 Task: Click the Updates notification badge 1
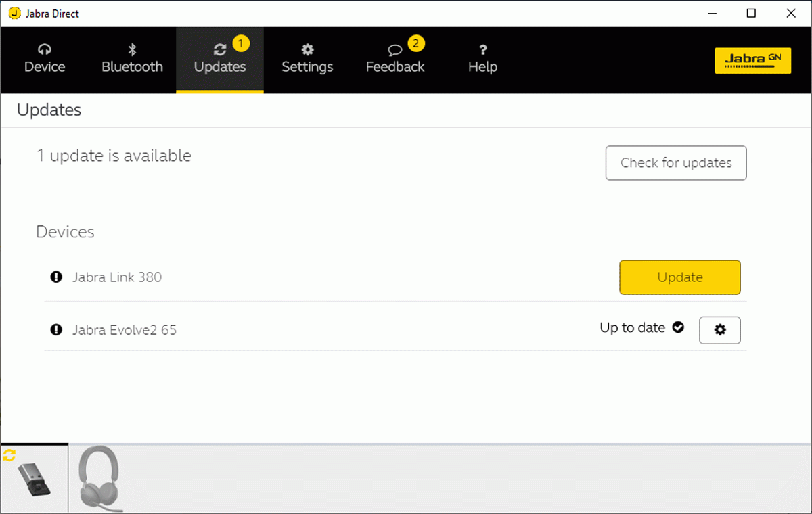pyautogui.click(x=241, y=44)
